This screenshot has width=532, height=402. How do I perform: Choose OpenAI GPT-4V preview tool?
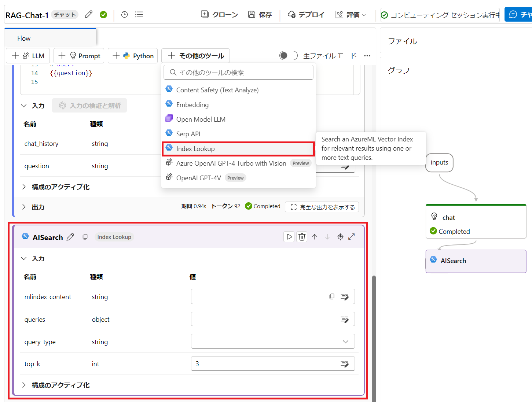pos(238,178)
